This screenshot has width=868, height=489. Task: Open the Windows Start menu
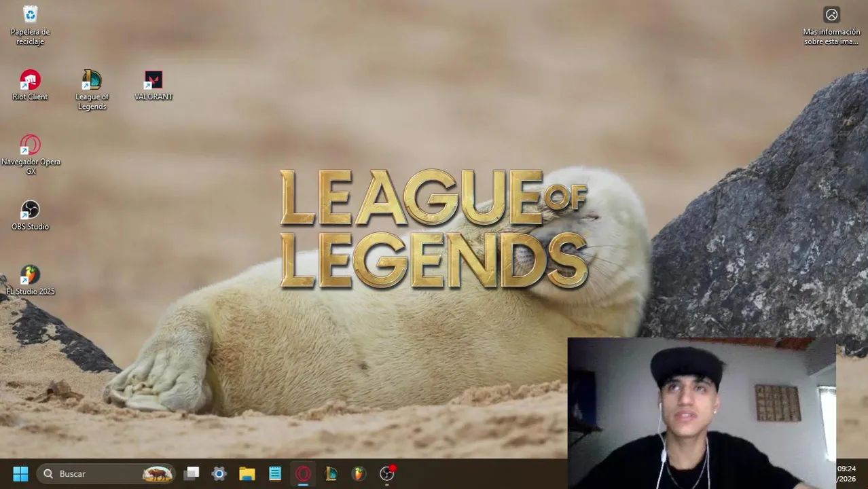tap(20, 473)
